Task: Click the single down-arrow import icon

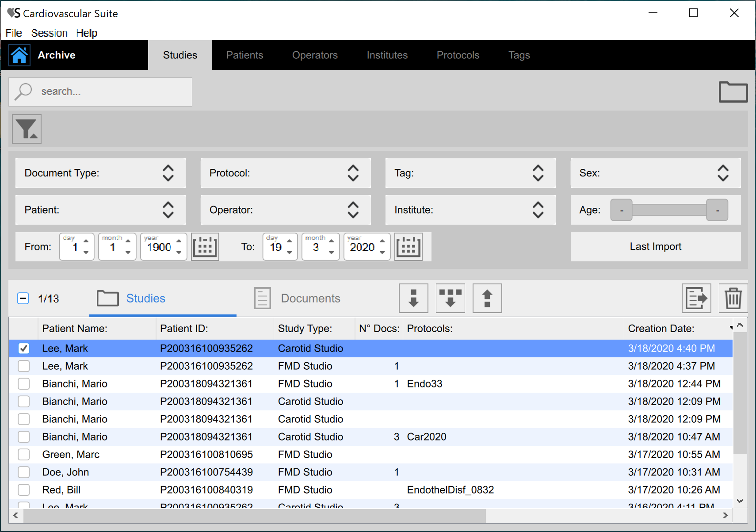Action: tap(413, 299)
